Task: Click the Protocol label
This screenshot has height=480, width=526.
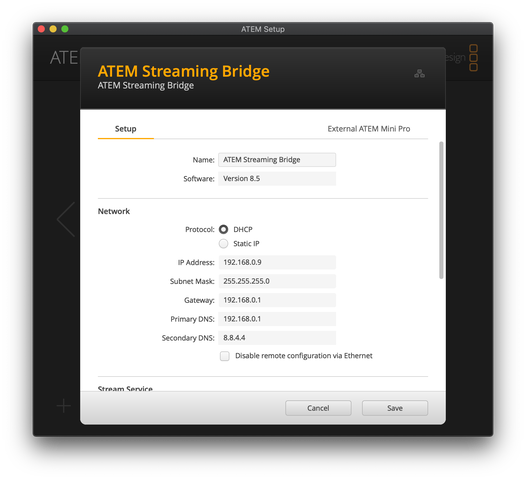Action: click(200, 229)
